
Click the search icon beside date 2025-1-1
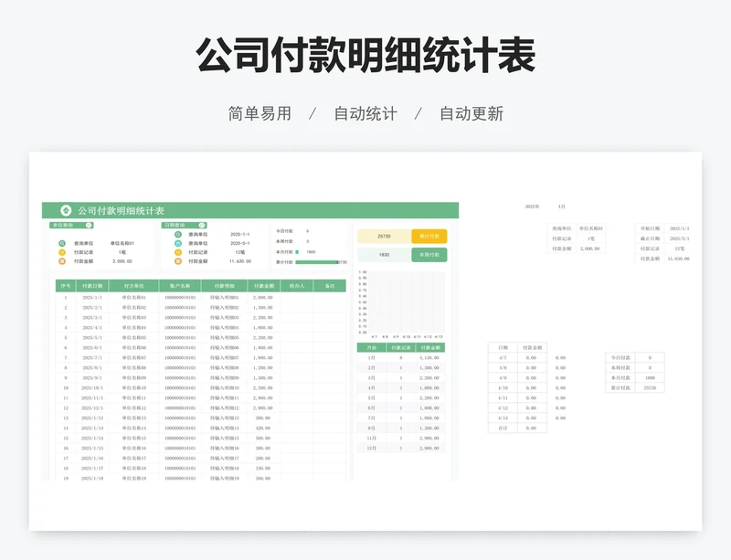coord(177,235)
